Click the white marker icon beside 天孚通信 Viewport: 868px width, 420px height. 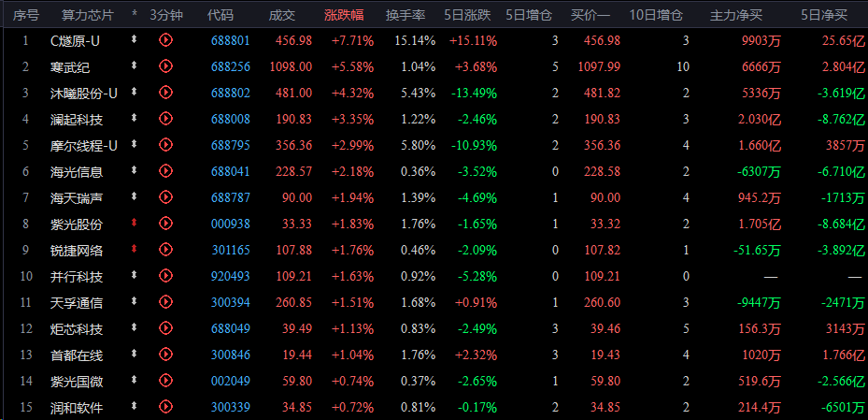coord(134,301)
